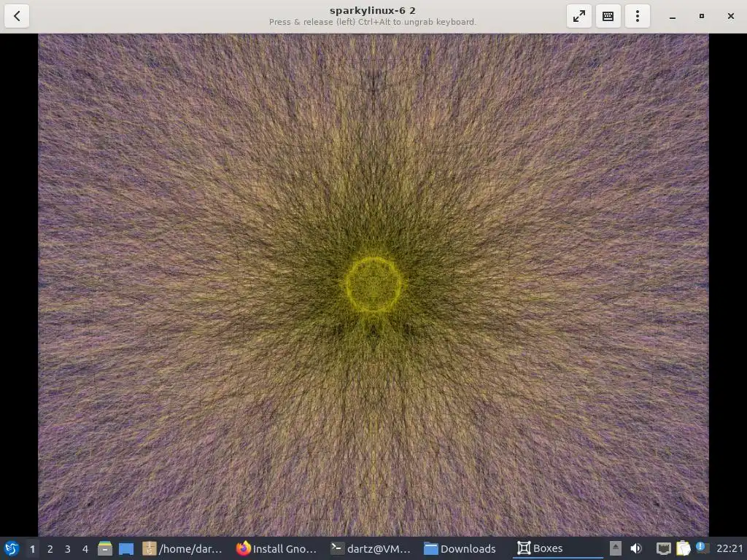Open the /home/dar... archive taskbar entry

(183, 548)
